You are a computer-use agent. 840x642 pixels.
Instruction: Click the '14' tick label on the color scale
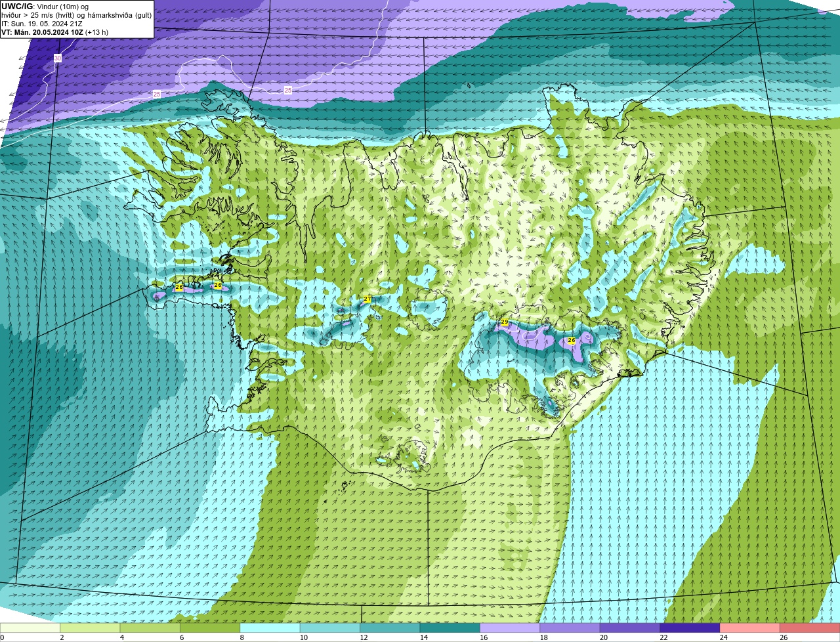(423, 637)
